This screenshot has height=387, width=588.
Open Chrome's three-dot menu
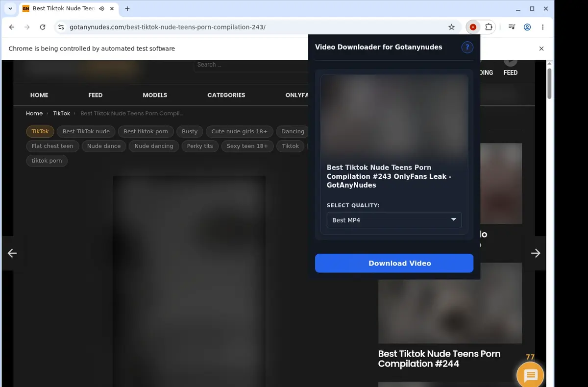point(543,27)
